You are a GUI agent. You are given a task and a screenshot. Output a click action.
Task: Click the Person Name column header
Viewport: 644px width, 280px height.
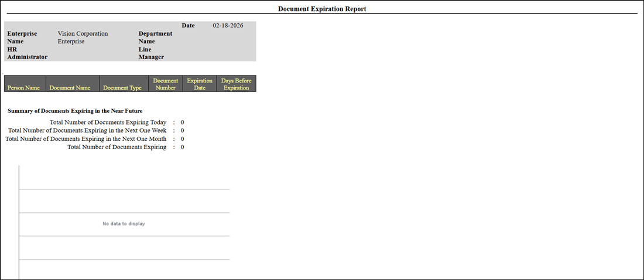click(25, 83)
